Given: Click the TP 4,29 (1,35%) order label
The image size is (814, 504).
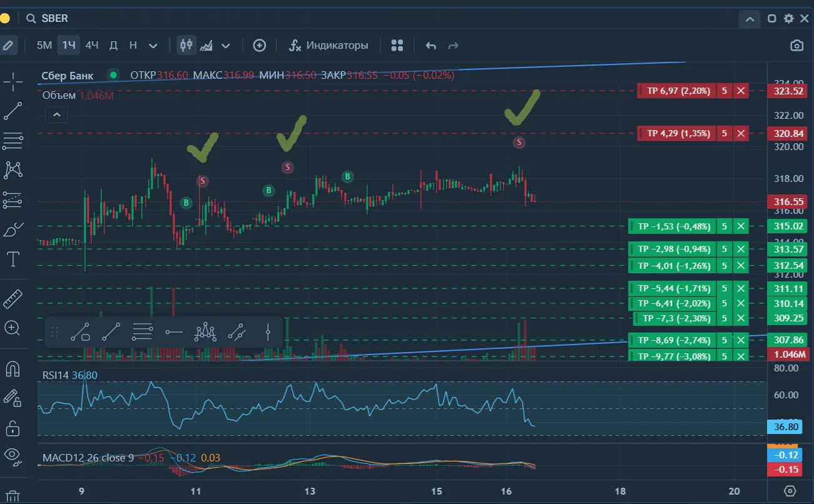Looking at the screenshot, I should pos(679,133).
